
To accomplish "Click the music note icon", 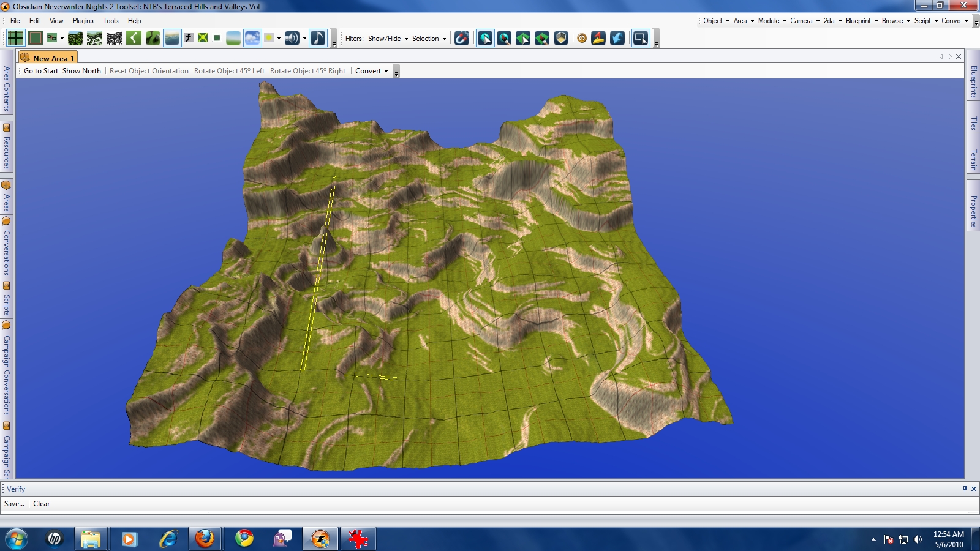I will point(318,38).
